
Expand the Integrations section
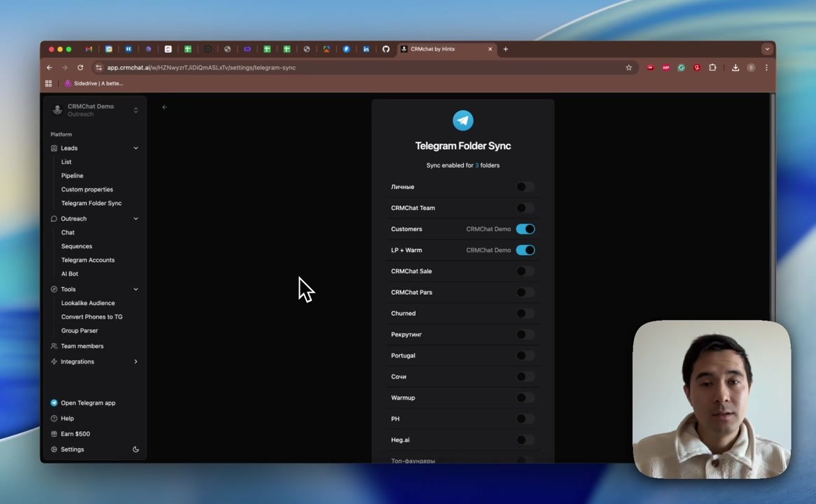tap(136, 361)
